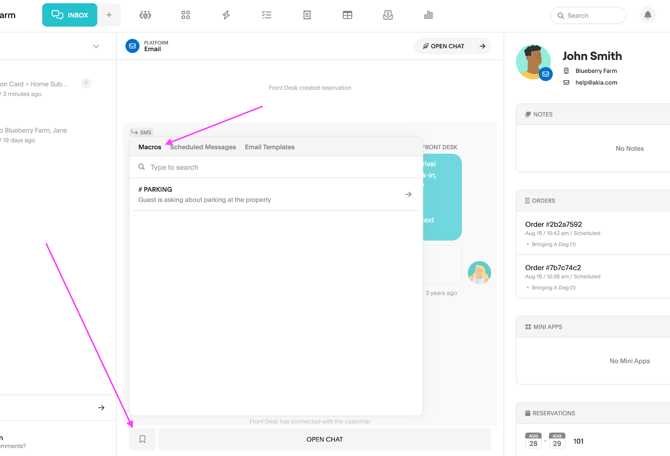
Task: Open Order #2b2a7592
Action: coord(553,225)
